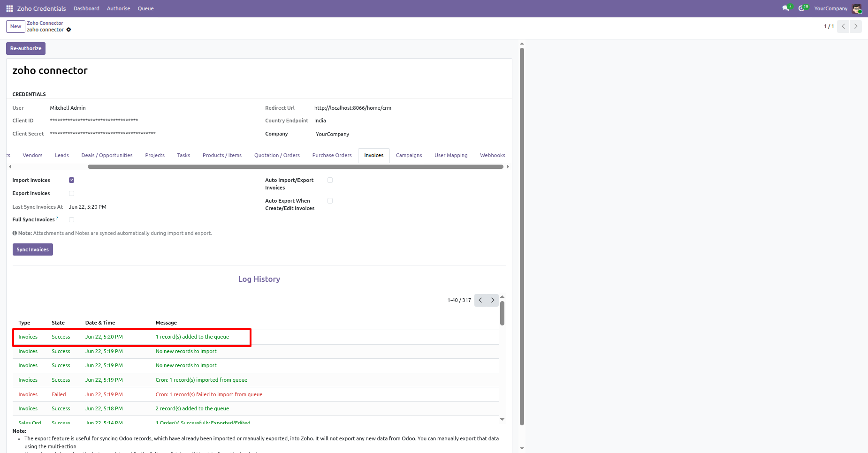Switch to the User Mapping tab

[x=451, y=155]
